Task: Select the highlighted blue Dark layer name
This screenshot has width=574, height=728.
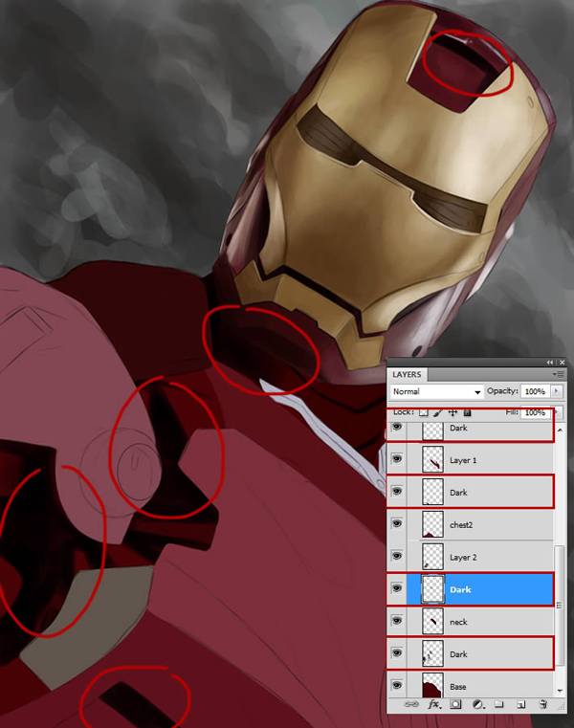Action: (x=460, y=589)
